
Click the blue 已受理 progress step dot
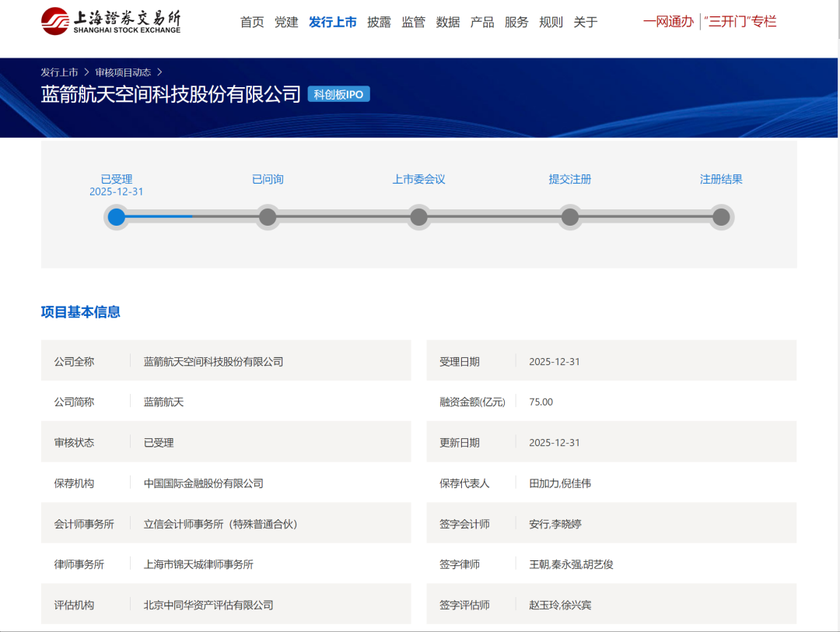117,216
